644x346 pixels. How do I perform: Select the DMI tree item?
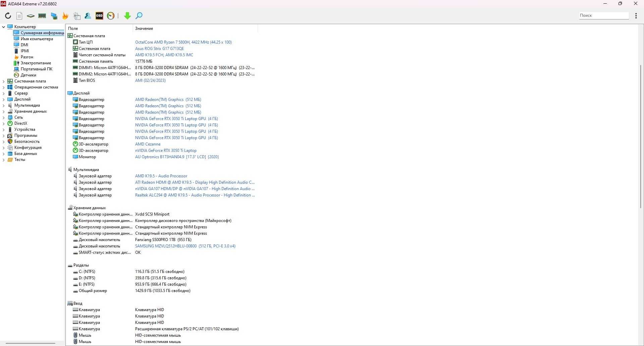pos(21,45)
